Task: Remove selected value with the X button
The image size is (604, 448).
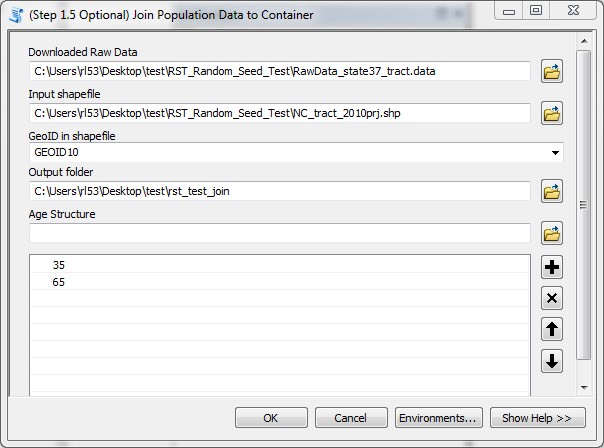Action: tap(551, 298)
